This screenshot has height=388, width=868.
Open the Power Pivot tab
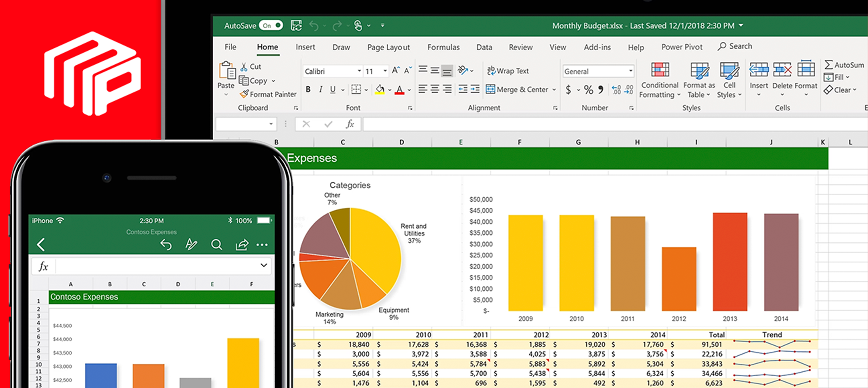coord(682,47)
